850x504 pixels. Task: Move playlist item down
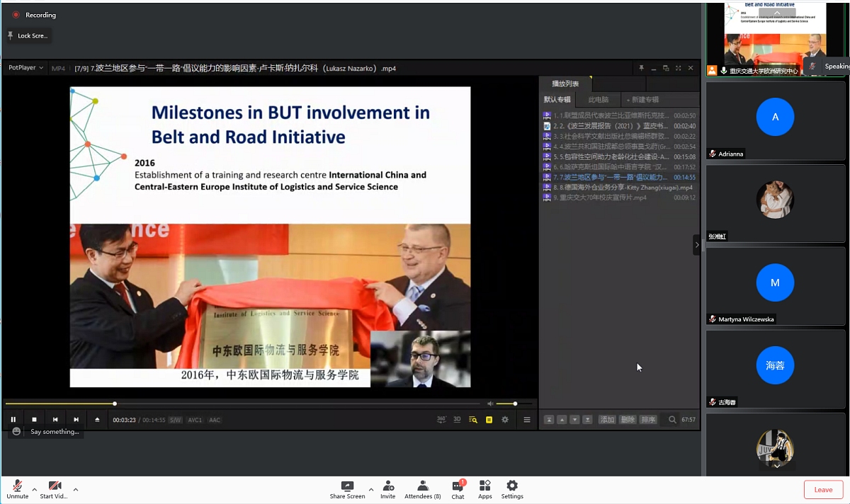[574, 420]
